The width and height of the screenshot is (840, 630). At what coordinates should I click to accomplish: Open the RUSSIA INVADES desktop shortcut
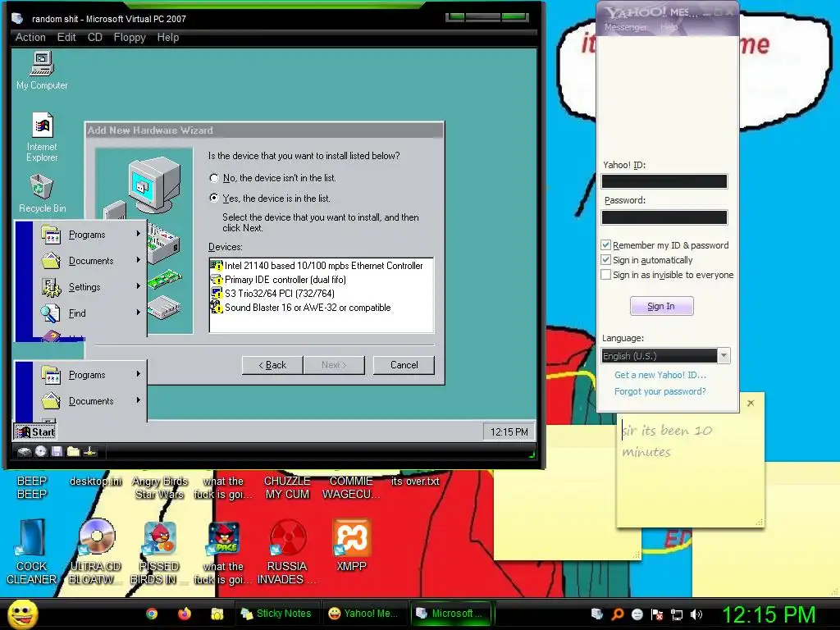[287, 550]
